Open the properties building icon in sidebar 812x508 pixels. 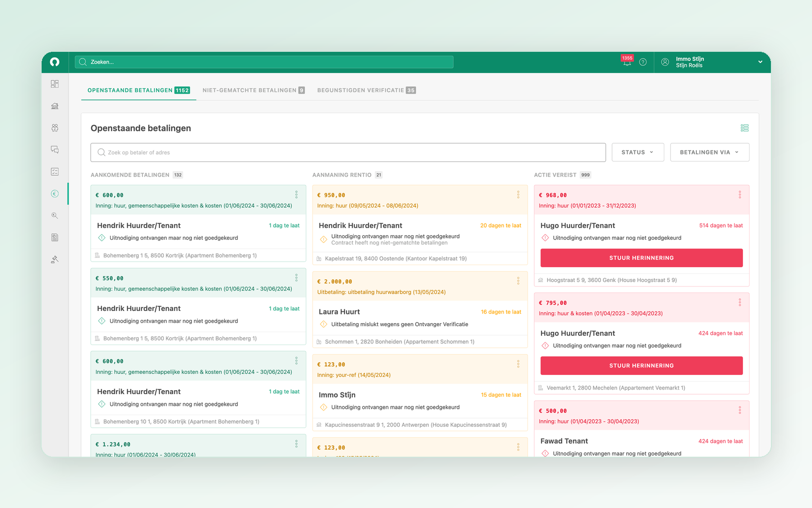coord(55,106)
